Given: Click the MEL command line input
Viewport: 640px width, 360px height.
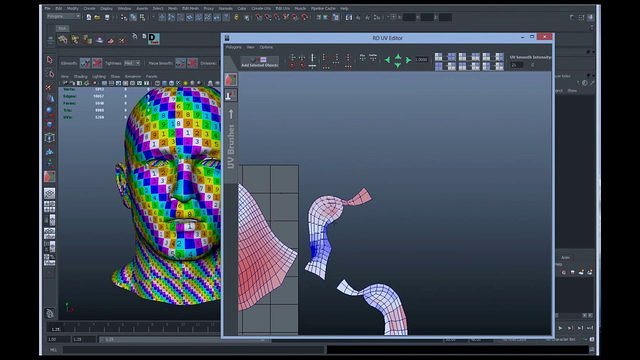Looking at the screenshot, I should point(194,350).
